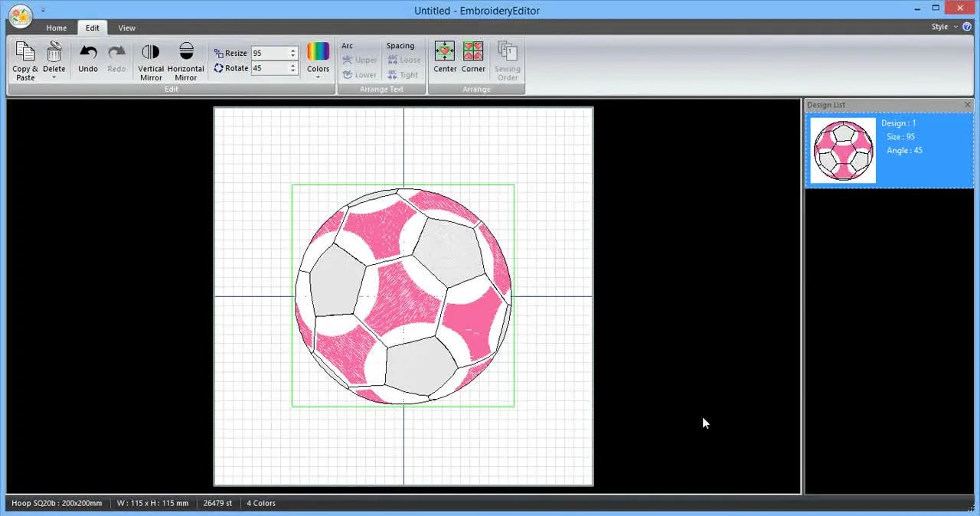The width and height of the screenshot is (980, 516).
Task: Click the Copy & Paste icon
Action: coord(25,53)
